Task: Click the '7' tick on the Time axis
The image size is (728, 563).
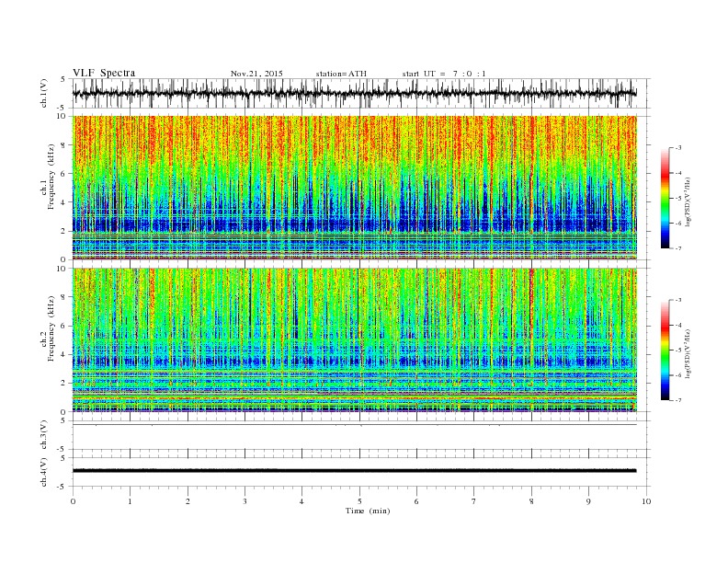Action: click(x=474, y=501)
